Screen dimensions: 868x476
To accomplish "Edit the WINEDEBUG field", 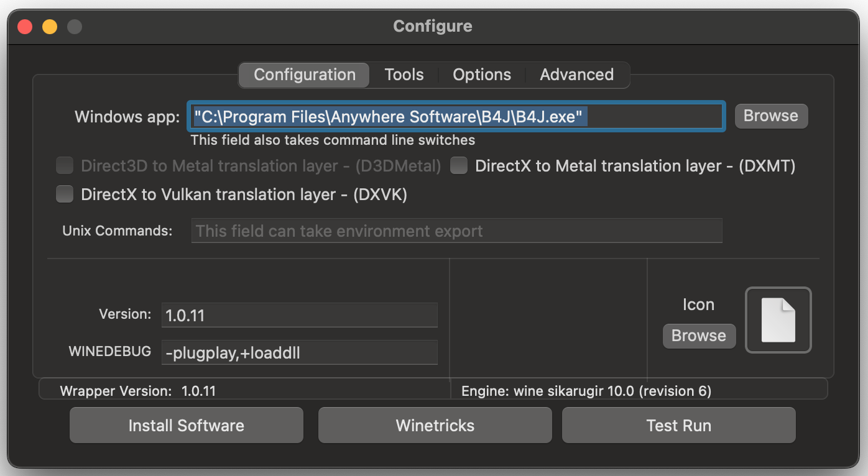I will pos(299,353).
